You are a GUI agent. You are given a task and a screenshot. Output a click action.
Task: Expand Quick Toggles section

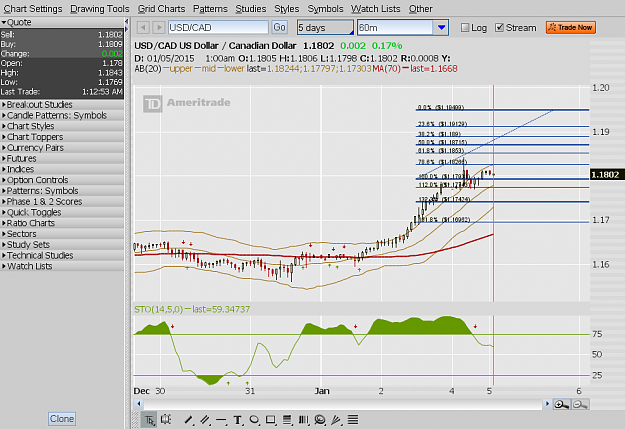coord(62,213)
